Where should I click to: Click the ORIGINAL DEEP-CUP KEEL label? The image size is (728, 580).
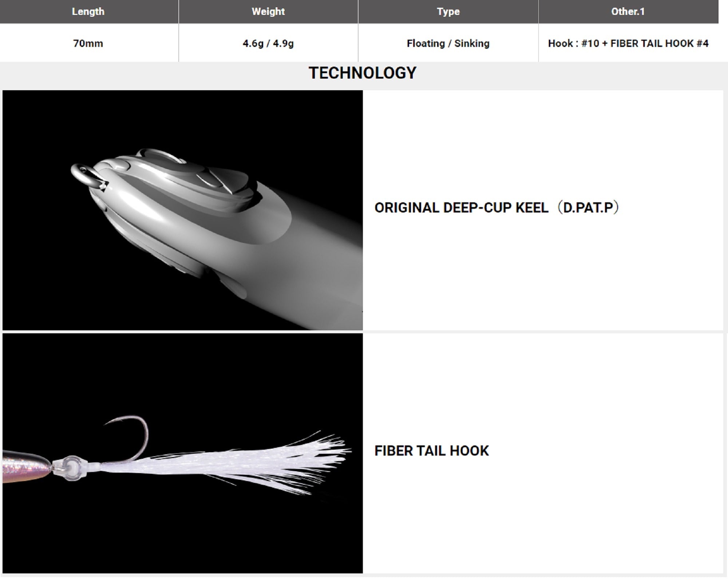tap(461, 208)
